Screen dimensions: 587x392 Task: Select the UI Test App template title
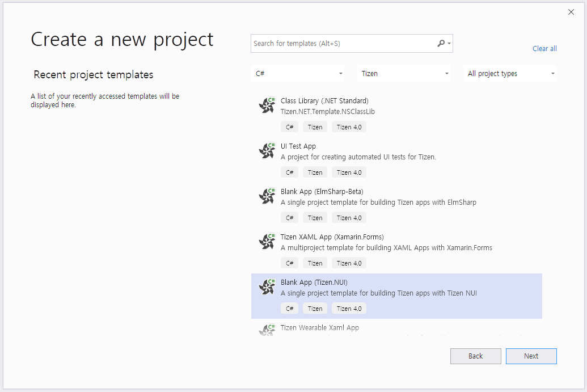(298, 146)
